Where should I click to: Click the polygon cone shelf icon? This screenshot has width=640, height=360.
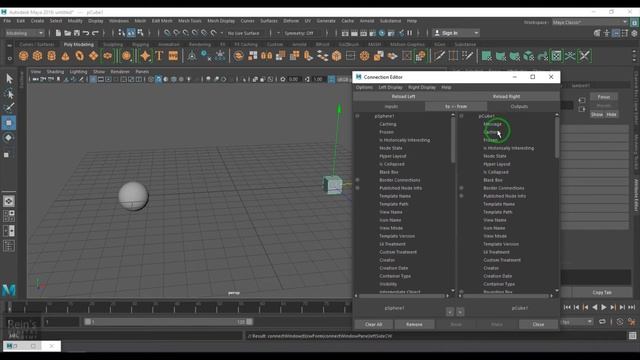(x=65, y=56)
